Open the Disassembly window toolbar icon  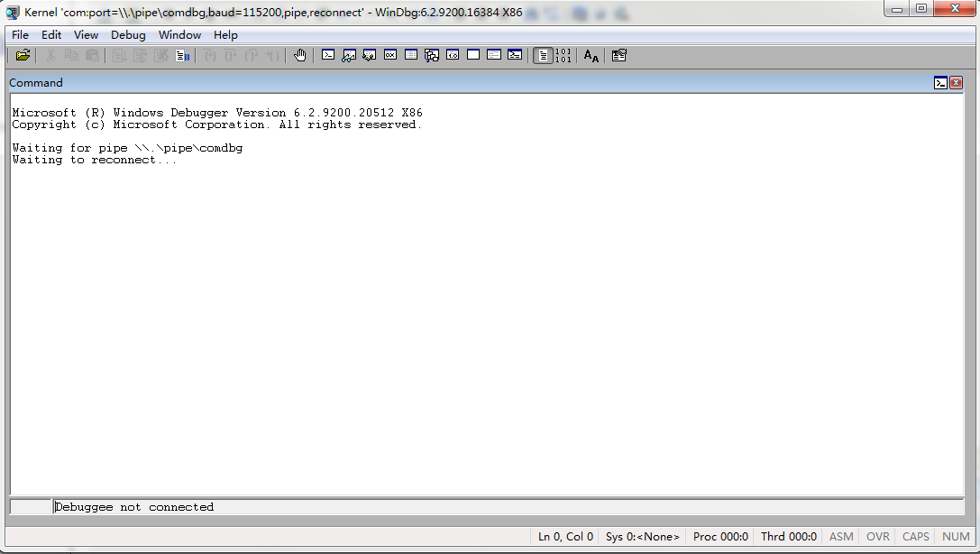[x=453, y=55]
